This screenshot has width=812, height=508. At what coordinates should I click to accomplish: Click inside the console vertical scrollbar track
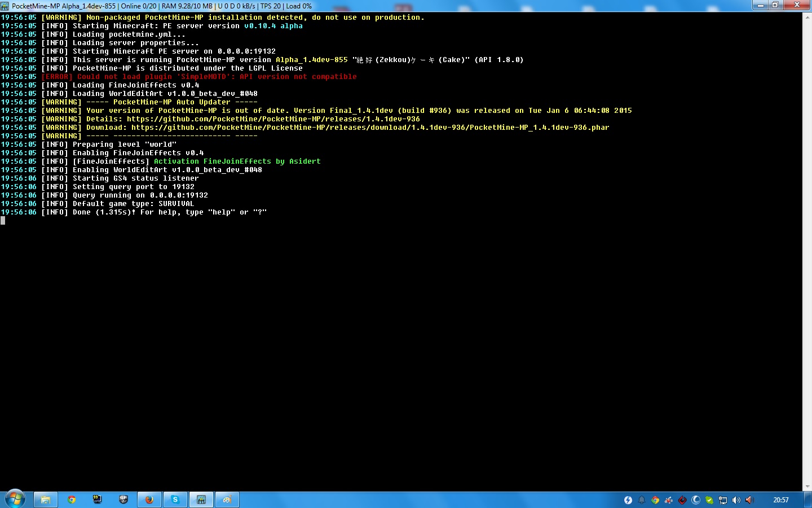coord(807,251)
